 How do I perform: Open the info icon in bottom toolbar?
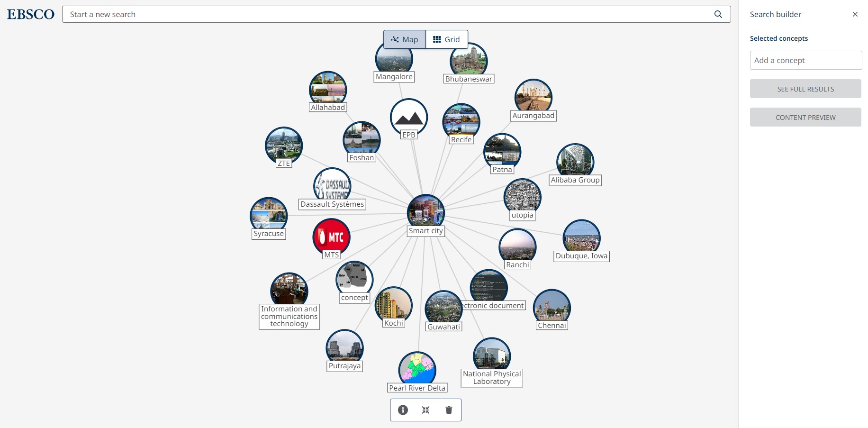[x=403, y=410]
